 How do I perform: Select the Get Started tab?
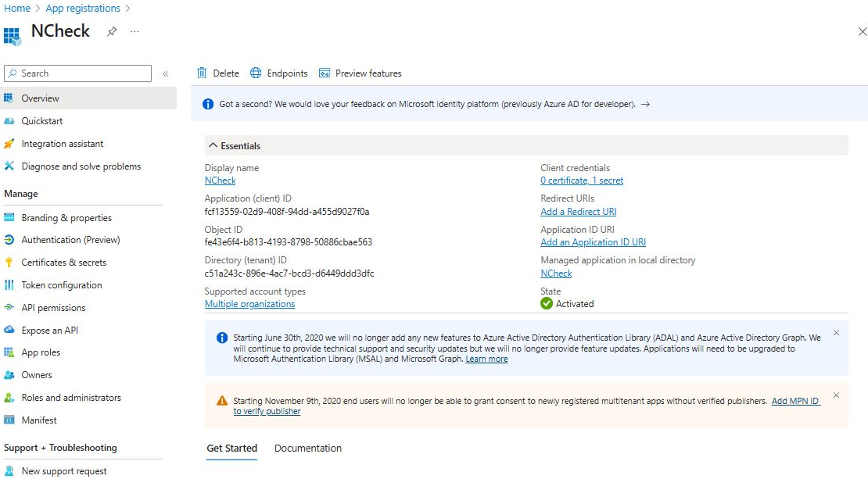click(x=231, y=449)
